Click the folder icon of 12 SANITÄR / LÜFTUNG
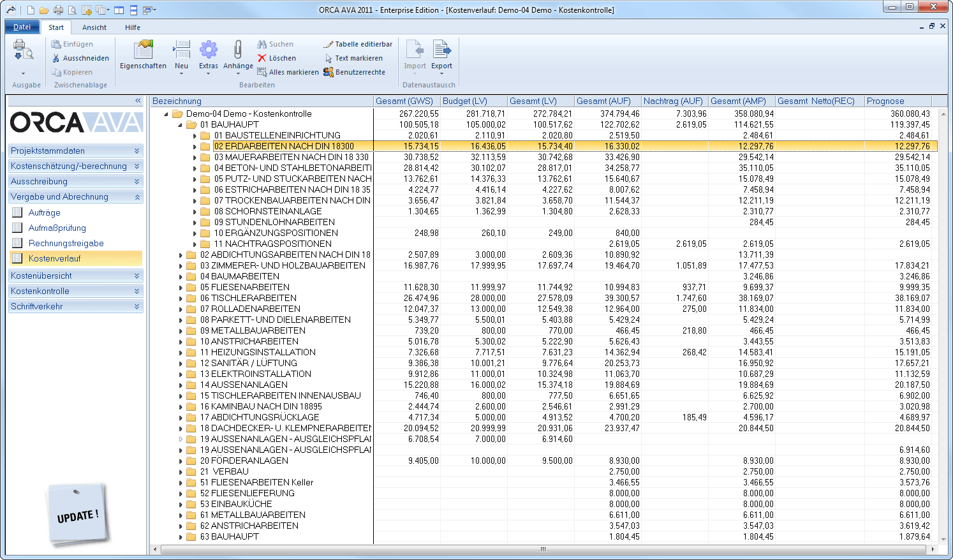The image size is (953, 560). (x=191, y=363)
